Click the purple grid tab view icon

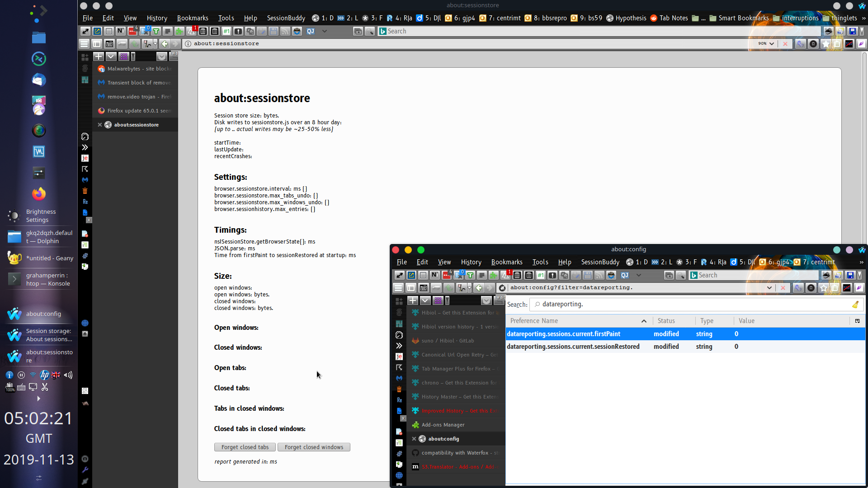(x=123, y=56)
